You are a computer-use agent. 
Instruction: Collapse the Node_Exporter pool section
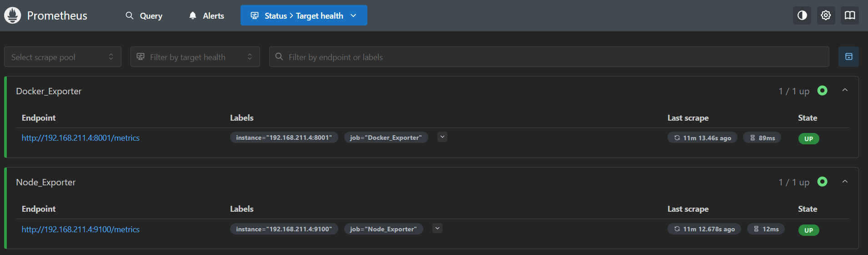(x=845, y=182)
